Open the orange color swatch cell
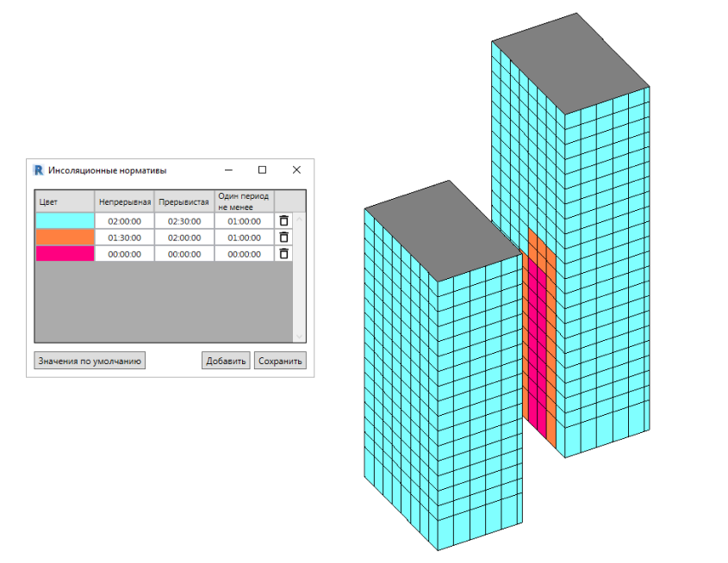 (x=65, y=238)
